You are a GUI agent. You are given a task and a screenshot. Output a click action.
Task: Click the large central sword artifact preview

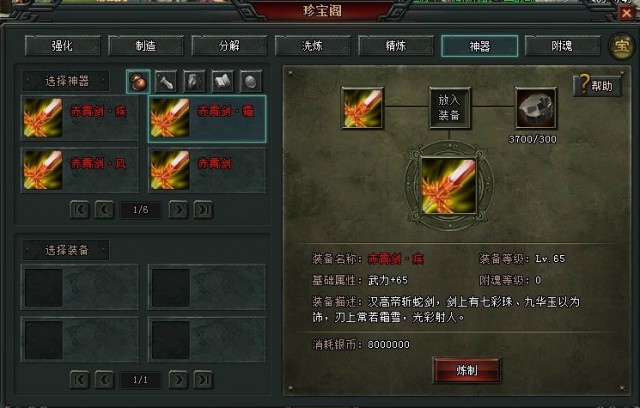point(449,186)
